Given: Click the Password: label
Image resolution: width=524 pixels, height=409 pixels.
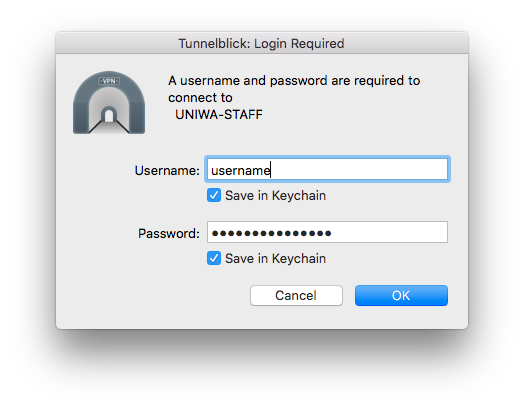Looking at the screenshot, I should click(x=169, y=233).
